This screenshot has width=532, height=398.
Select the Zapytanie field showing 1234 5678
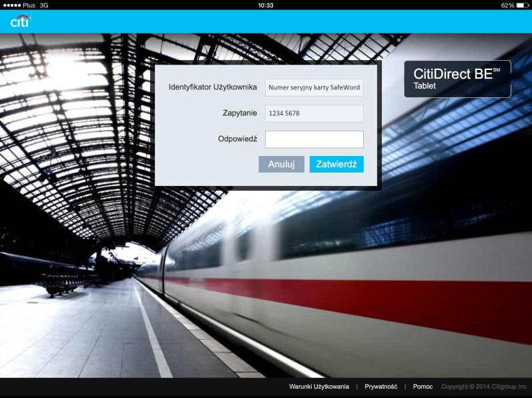tap(314, 113)
